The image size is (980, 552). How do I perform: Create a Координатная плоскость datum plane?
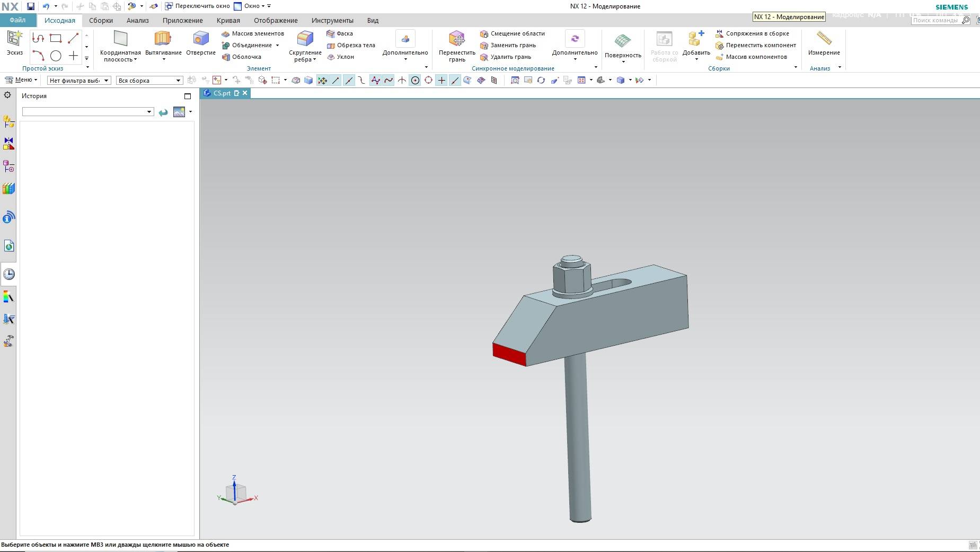[x=120, y=46]
